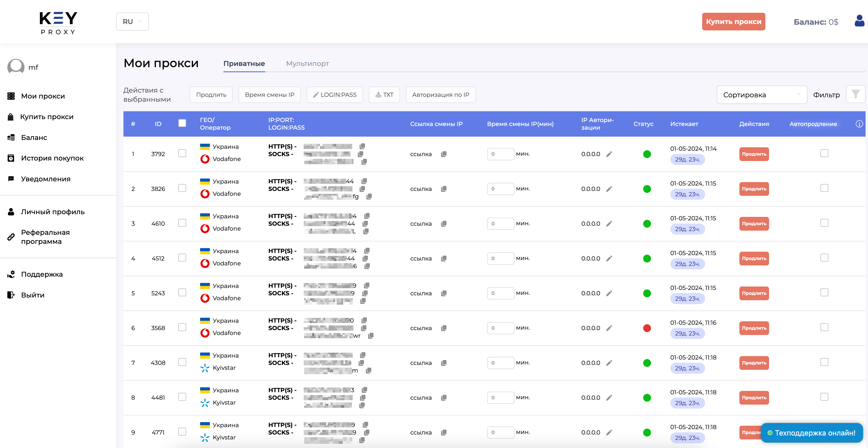Image resolution: width=868 pixels, height=448 pixels.
Task: Click the info icon in table header
Action: pyautogui.click(x=859, y=124)
